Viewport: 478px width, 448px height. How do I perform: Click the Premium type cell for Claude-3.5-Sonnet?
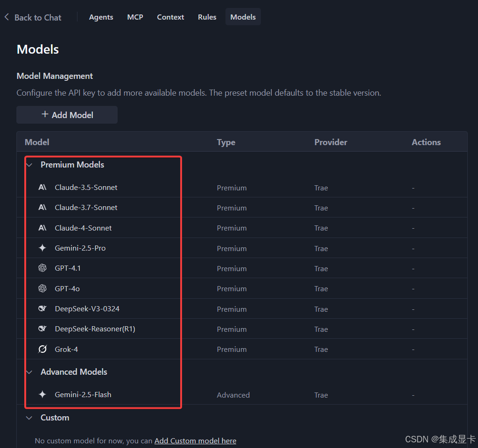tap(232, 188)
